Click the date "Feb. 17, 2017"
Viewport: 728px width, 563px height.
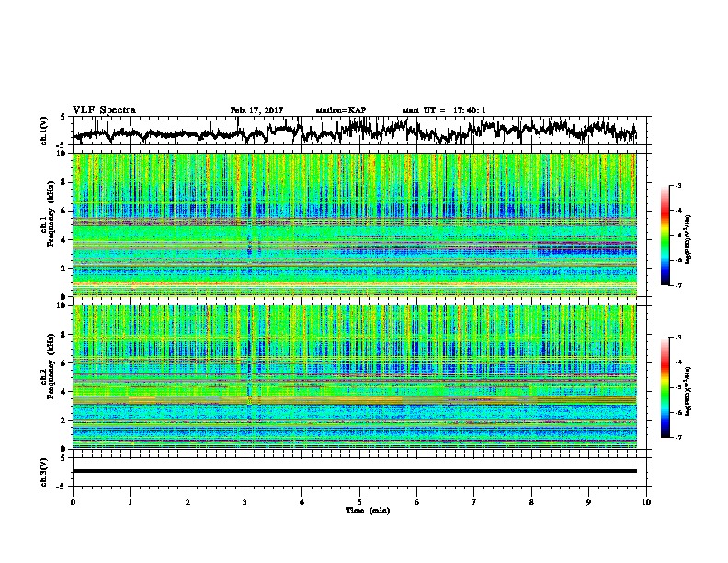point(256,110)
